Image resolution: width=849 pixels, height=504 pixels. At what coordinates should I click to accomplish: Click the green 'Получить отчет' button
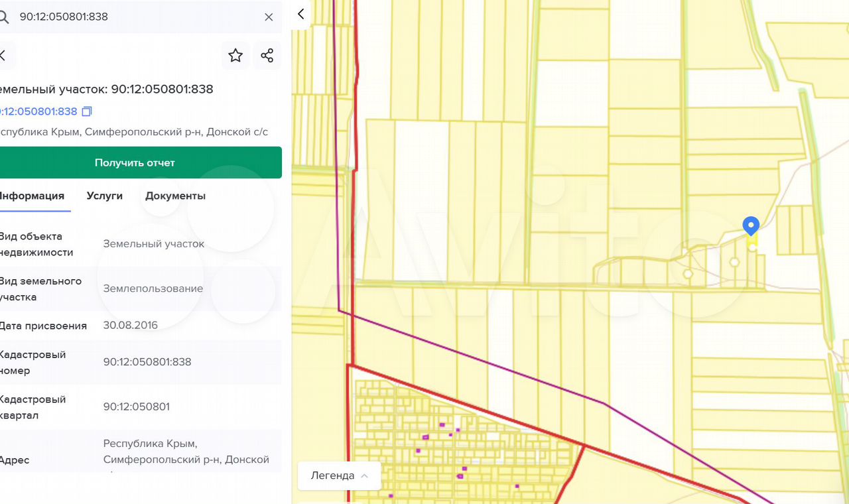[x=139, y=162]
